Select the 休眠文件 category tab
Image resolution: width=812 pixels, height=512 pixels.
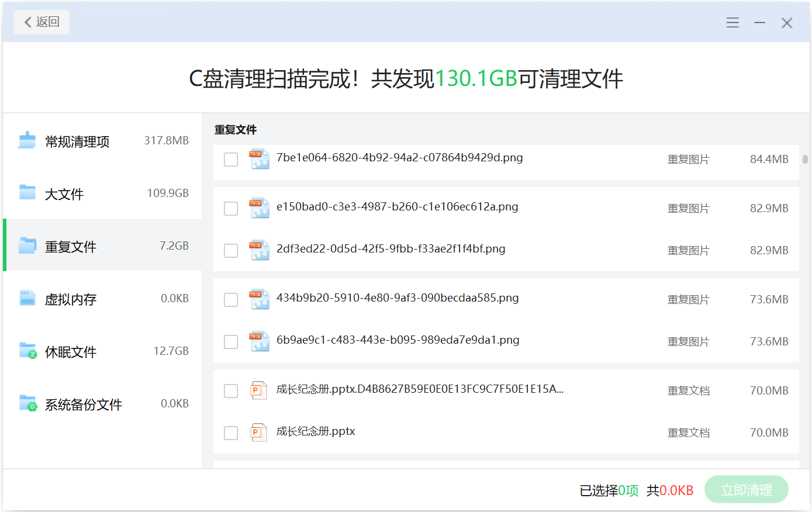103,351
